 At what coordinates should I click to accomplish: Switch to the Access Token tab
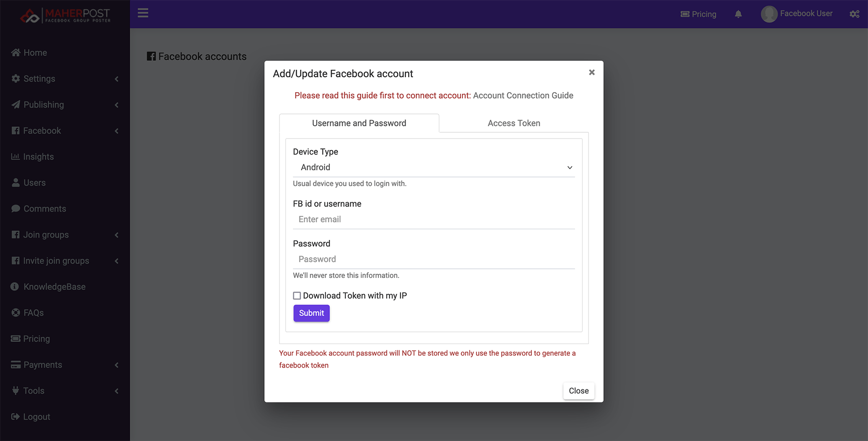pyautogui.click(x=514, y=123)
